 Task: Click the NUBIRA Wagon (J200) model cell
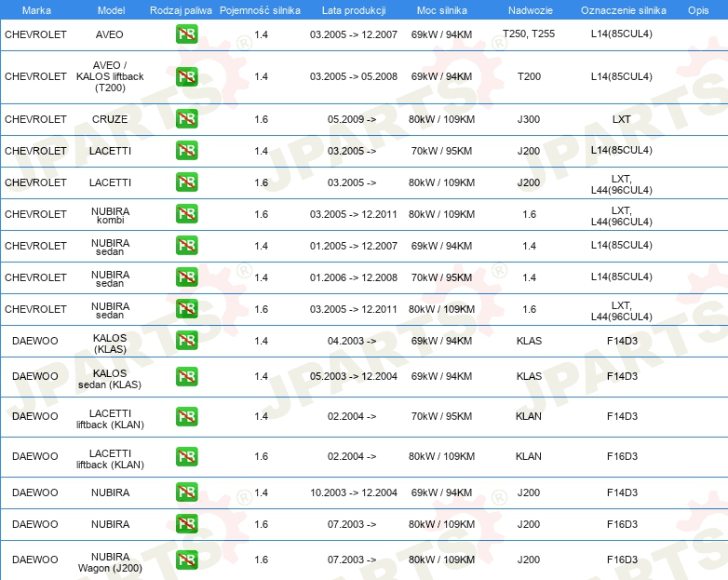click(110, 562)
